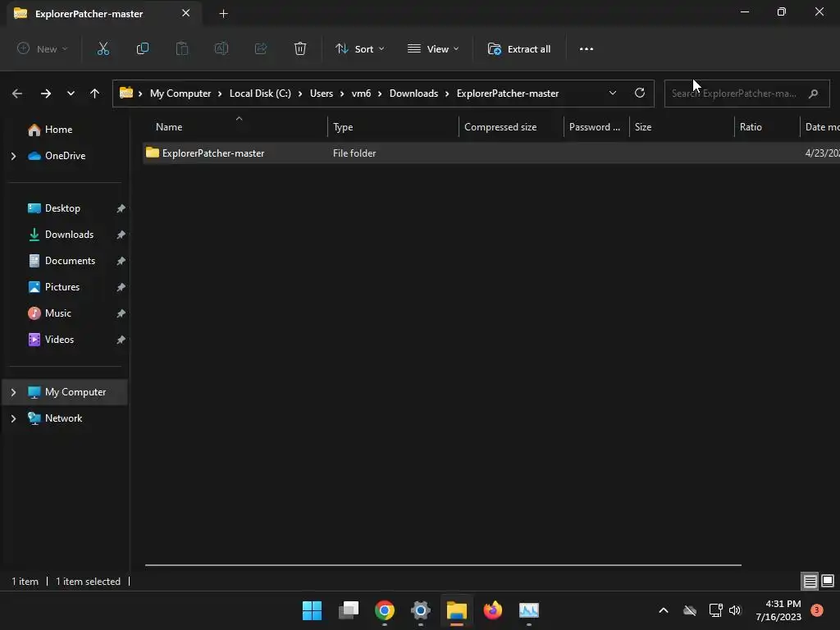
Task: Add a new tab with plus button
Action: coord(223,14)
